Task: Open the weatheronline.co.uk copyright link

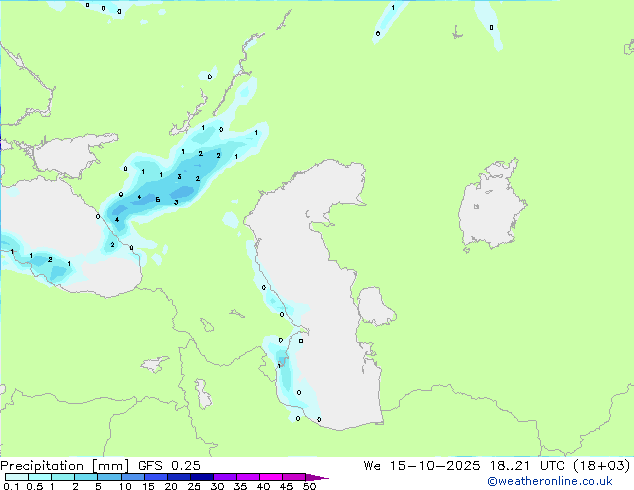Action: tap(550, 481)
